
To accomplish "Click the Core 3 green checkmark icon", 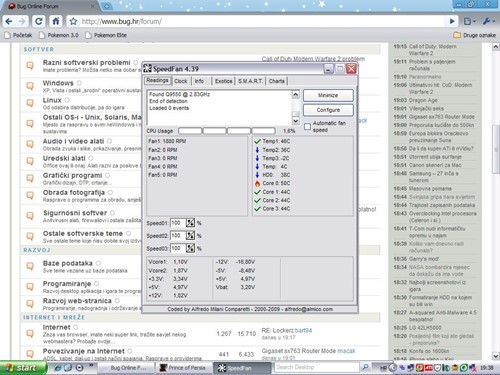I will tap(257, 209).
